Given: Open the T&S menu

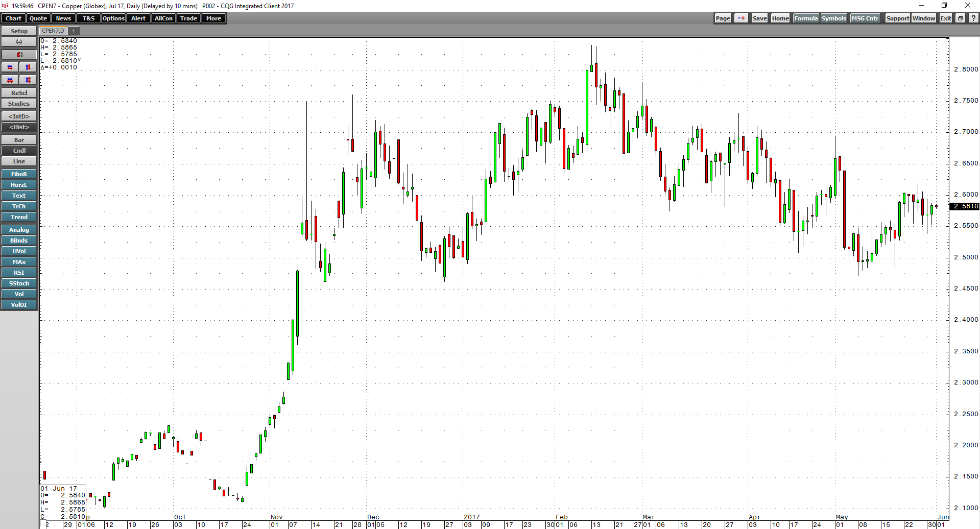Looking at the screenshot, I should (89, 18).
